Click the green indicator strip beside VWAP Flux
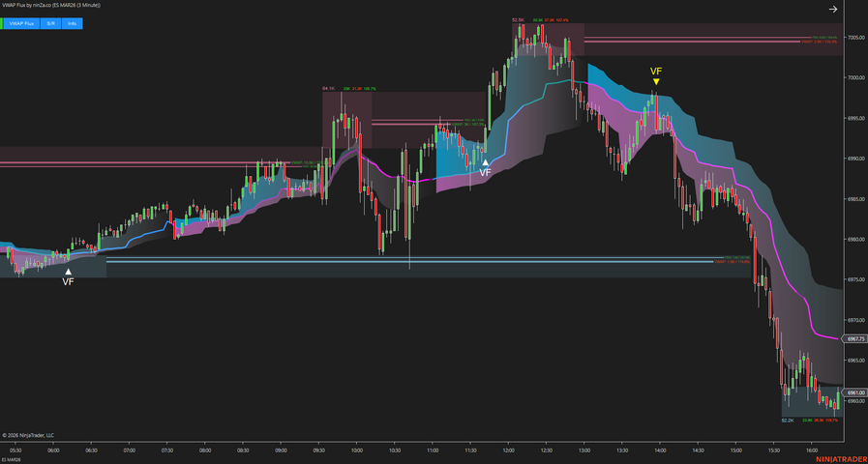Screen dimensions: 868x464 [2, 23]
